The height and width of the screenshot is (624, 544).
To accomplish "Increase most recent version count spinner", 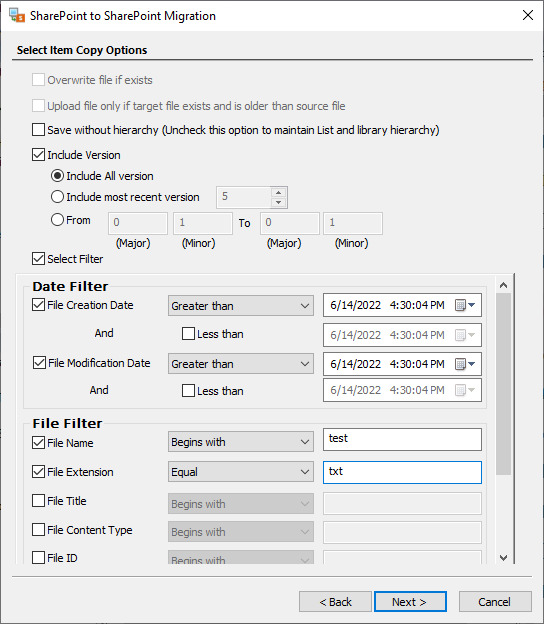I will pyautogui.click(x=279, y=193).
